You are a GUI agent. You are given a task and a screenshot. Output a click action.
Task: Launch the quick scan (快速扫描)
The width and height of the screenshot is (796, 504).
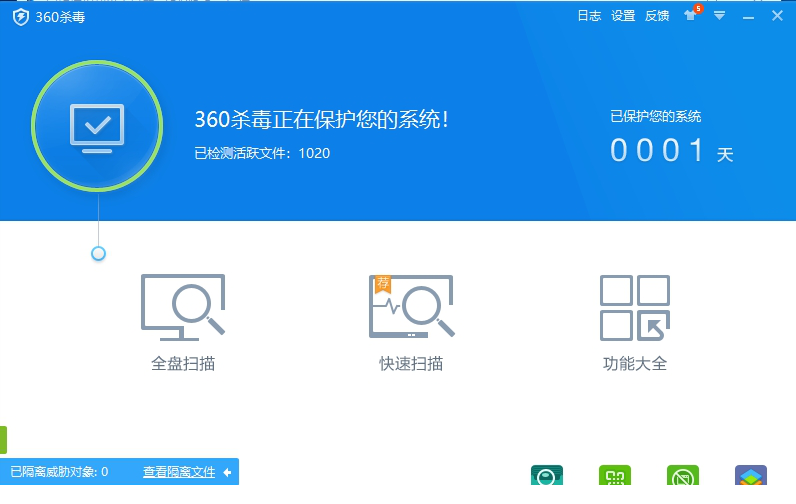coord(411,323)
